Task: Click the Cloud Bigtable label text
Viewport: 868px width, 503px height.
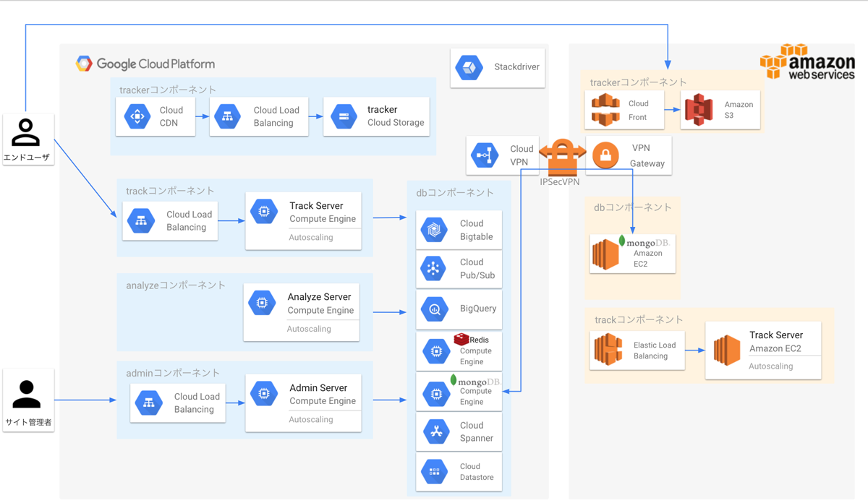Action: [x=476, y=230]
